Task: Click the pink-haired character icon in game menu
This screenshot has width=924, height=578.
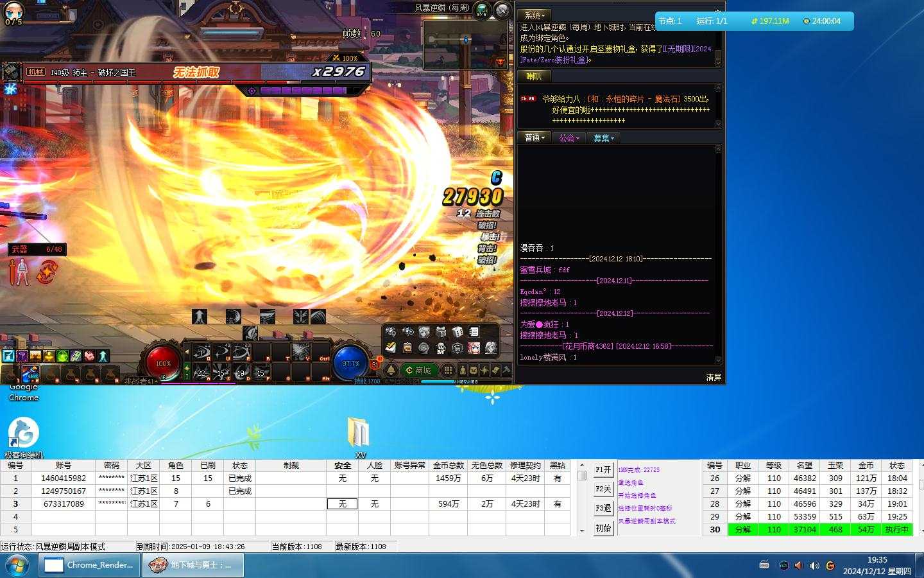Action: click(474, 348)
